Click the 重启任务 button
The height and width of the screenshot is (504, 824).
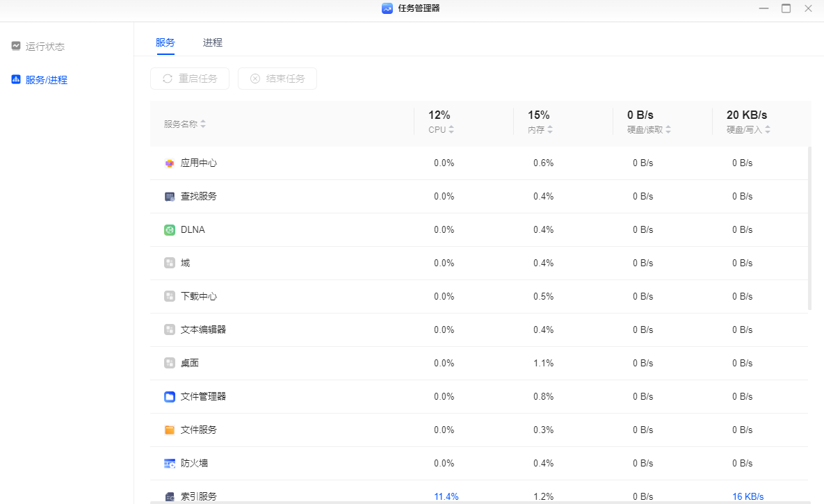190,79
